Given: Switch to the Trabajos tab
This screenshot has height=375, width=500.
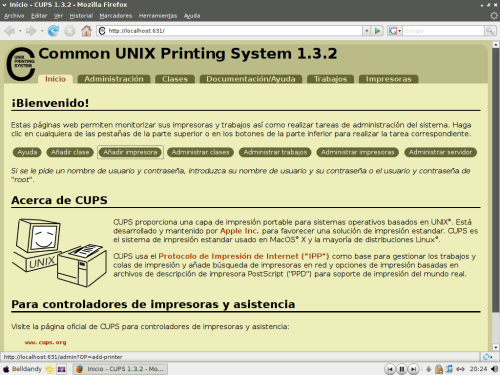Looking at the screenshot, I should click(330, 79).
